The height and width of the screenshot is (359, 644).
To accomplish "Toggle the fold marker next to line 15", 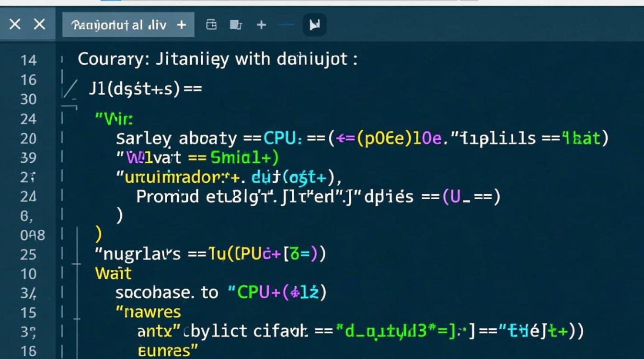I will click(76, 313).
